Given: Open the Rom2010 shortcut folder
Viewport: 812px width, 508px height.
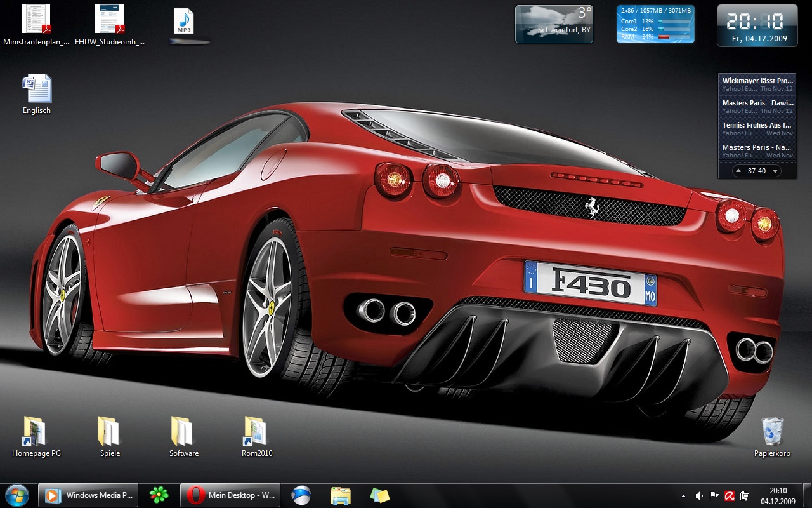Looking at the screenshot, I should tap(257, 432).
